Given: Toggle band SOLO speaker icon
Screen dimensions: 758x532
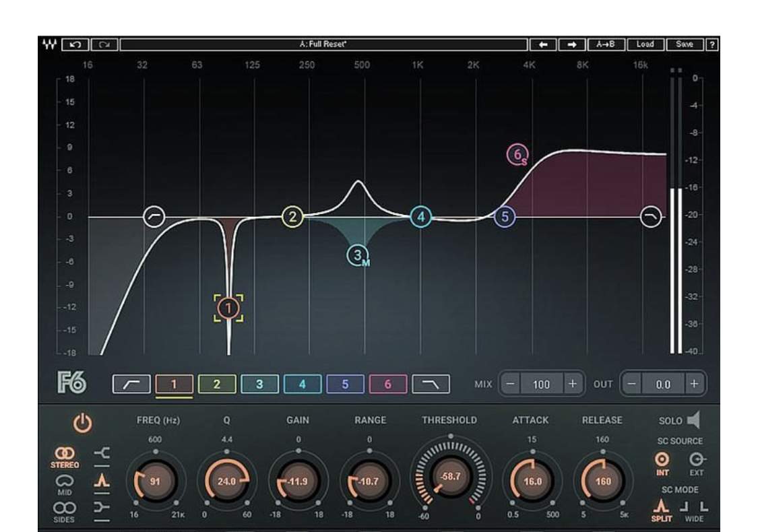Looking at the screenshot, I should tap(694, 420).
